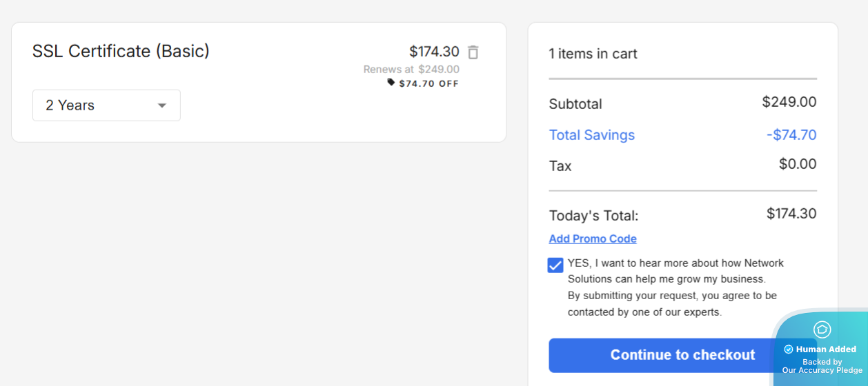
Task: Click the Our Accuracy Pledge text
Action: point(822,371)
